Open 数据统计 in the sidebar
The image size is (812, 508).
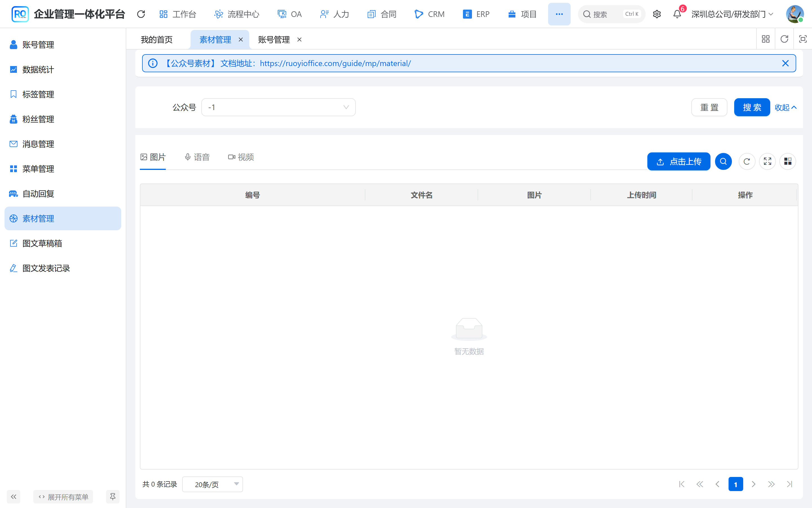pyautogui.click(x=63, y=69)
